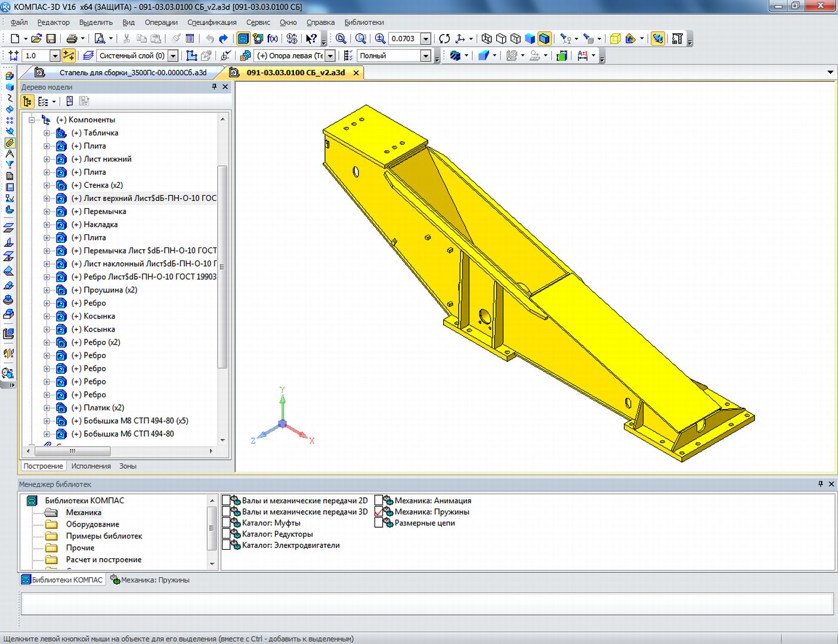
Task: Click the What's This help cursor icon
Action: click(311, 39)
